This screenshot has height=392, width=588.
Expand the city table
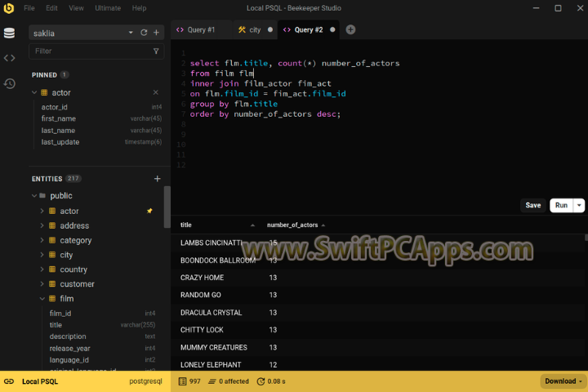pyautogui.click(x=42, y=255)
